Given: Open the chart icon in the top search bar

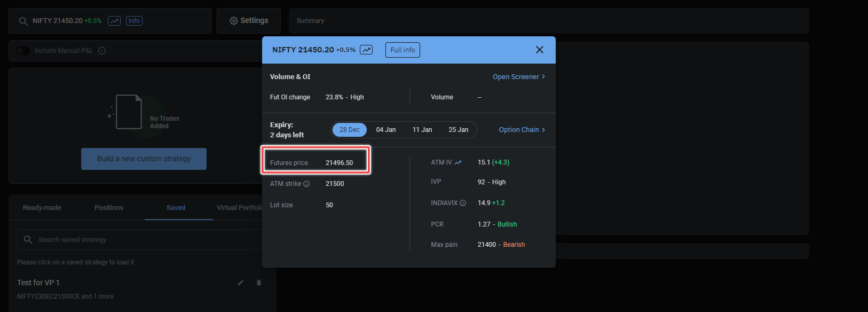Looking at the screenshot, I should 114,21.
